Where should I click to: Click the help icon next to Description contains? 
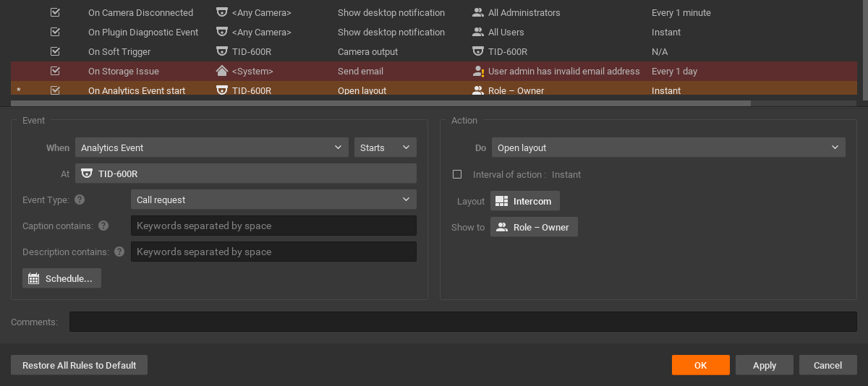click(119, 252)
